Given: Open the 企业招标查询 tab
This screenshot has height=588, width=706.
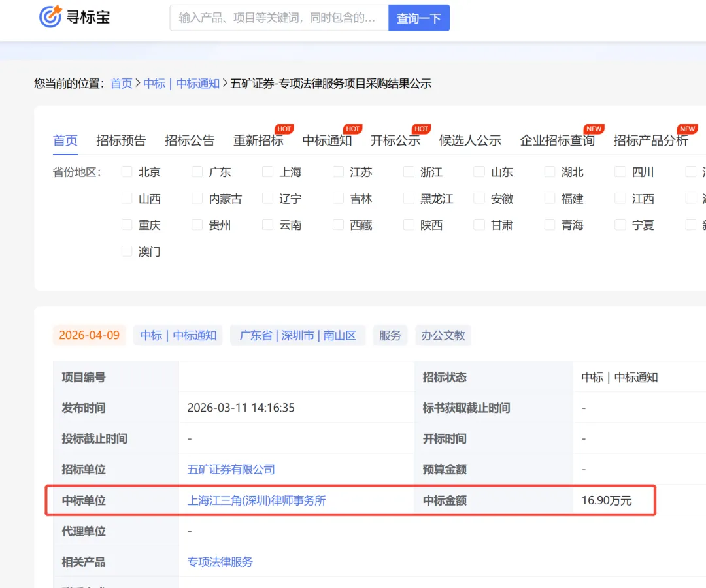Looking at the screenshot, I should click(558, 141).
